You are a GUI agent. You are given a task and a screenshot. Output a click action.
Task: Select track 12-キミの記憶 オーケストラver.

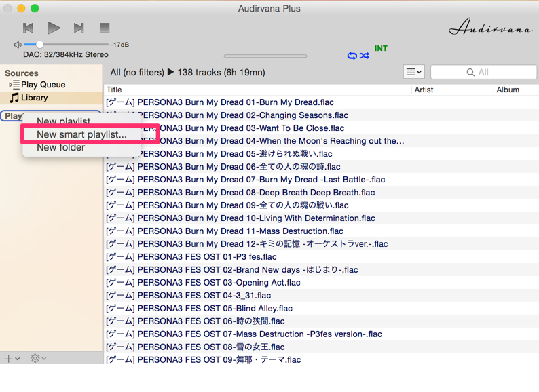click(321, 244)
